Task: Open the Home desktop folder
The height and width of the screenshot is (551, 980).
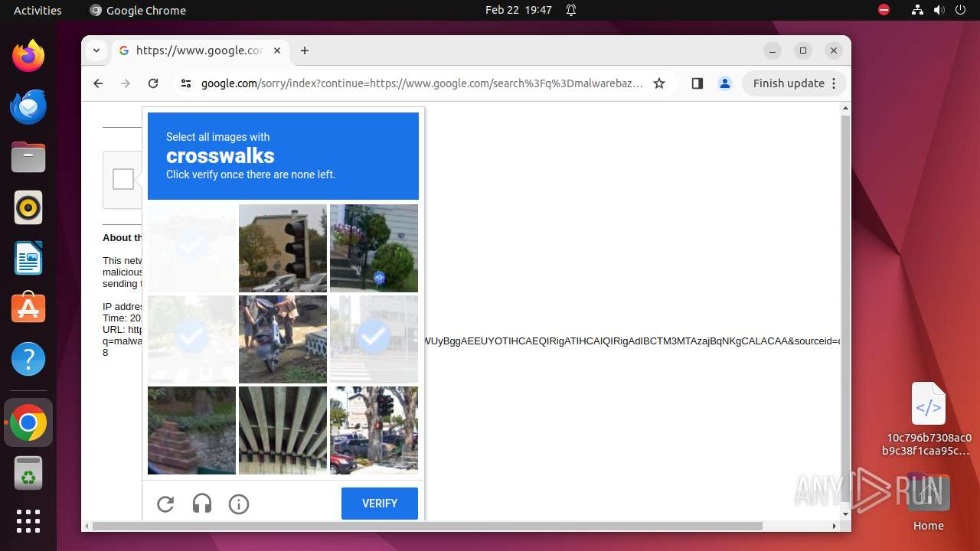Action: click(x=928, y=502)
